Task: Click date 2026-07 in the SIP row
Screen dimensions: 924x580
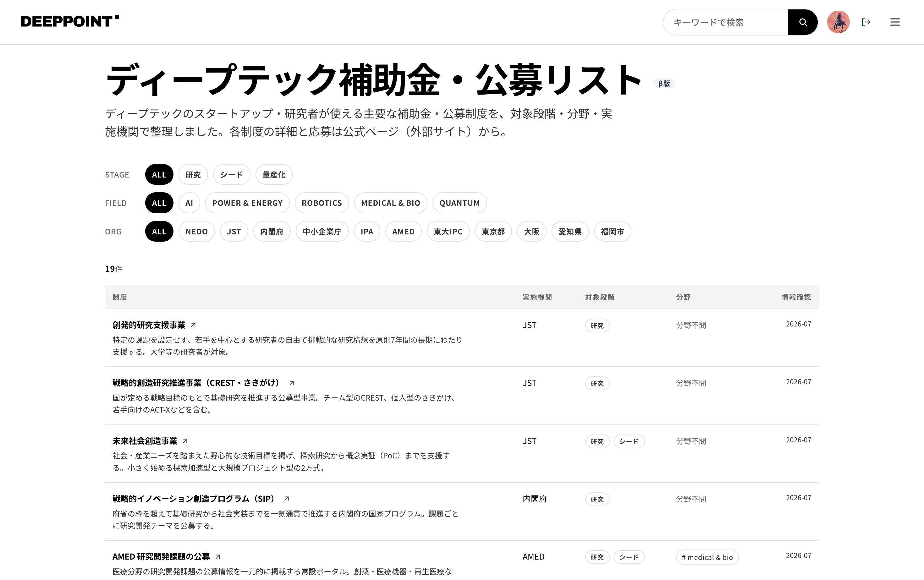Action: (x=799, y=498)
